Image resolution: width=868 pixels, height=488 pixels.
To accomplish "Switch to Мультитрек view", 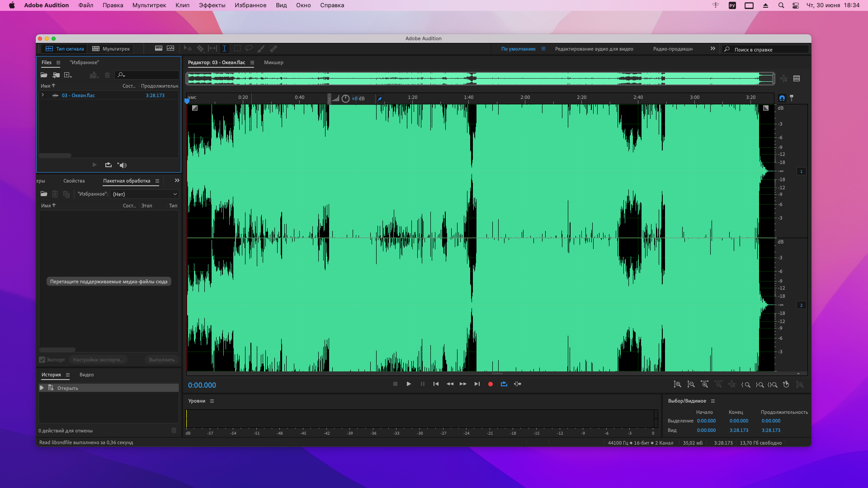I will (x=111, y=49).
